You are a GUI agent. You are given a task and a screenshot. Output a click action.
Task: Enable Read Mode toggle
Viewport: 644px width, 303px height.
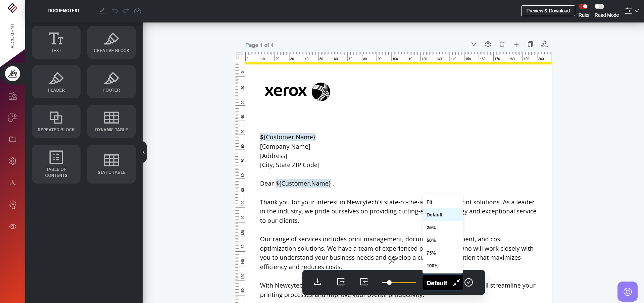599,6
